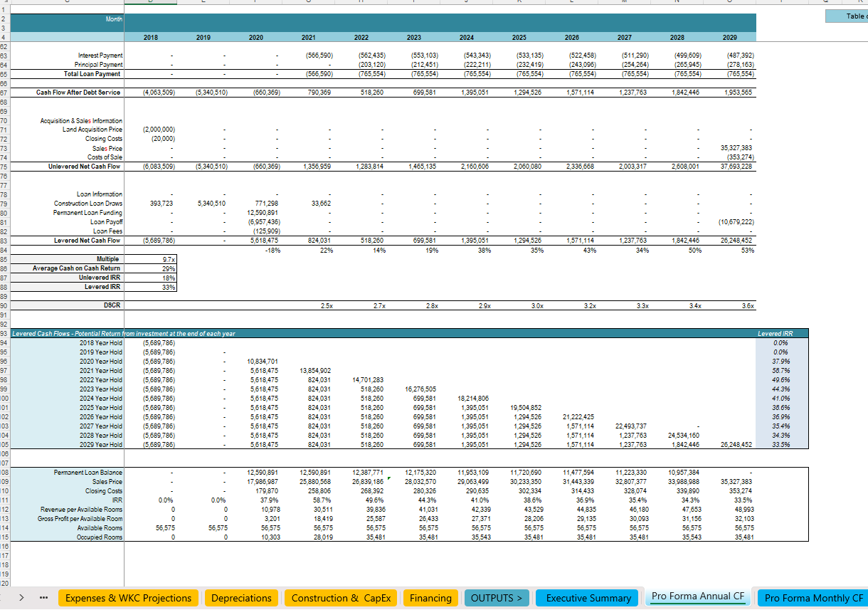This screenshot has width=868, height=610.
Task: Open the Depreciations sheet tab
Action: tap(241, 598)
